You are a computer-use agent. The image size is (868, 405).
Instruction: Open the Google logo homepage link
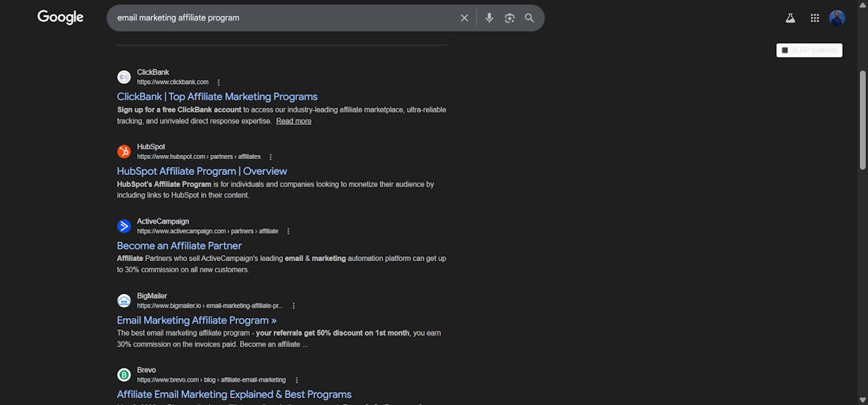61,17
